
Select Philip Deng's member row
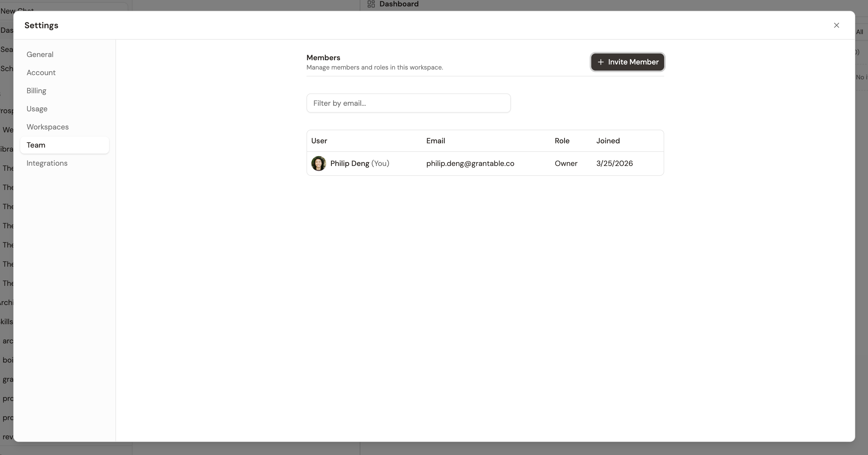point(485,164)
